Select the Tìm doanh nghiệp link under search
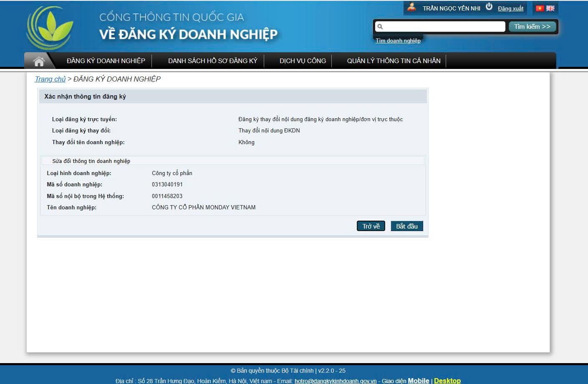The width and height of the screenshot is (588, 384). tap(398, 41)
